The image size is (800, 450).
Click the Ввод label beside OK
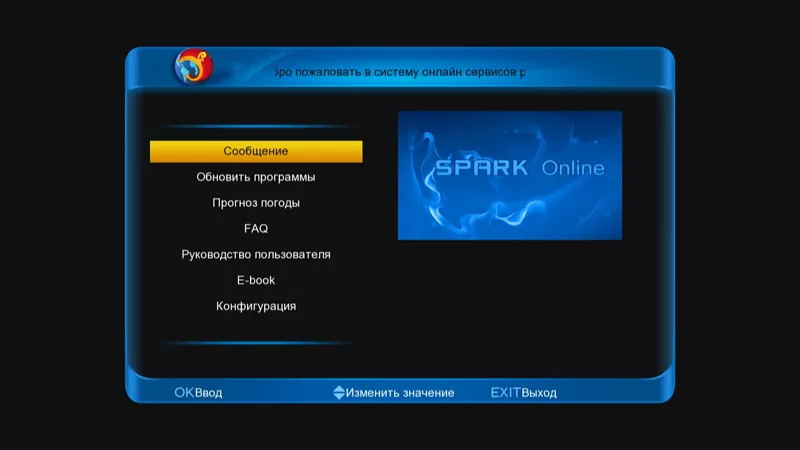click(209, 393)
